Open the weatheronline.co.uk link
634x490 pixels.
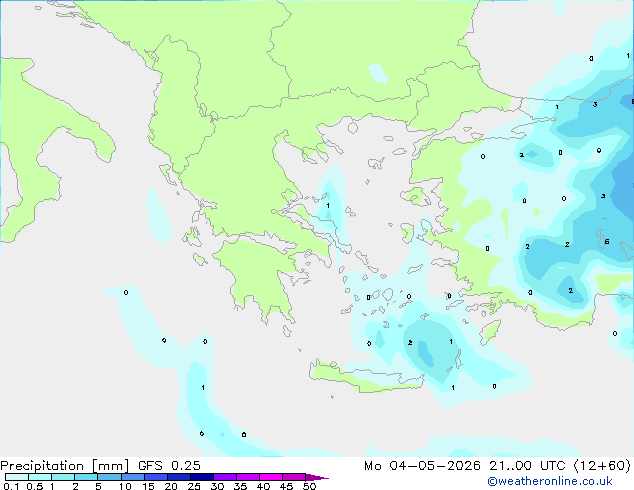point(549,481)
